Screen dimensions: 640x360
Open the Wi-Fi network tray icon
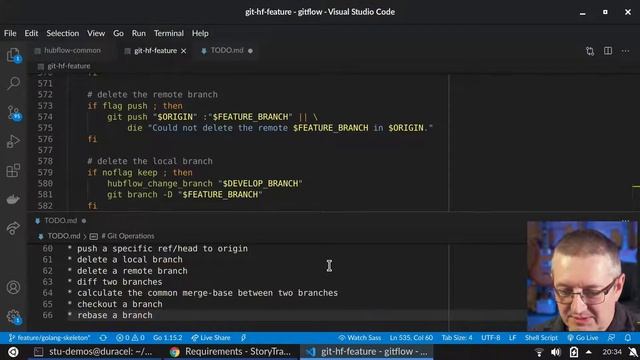click(x=539, y=352)
